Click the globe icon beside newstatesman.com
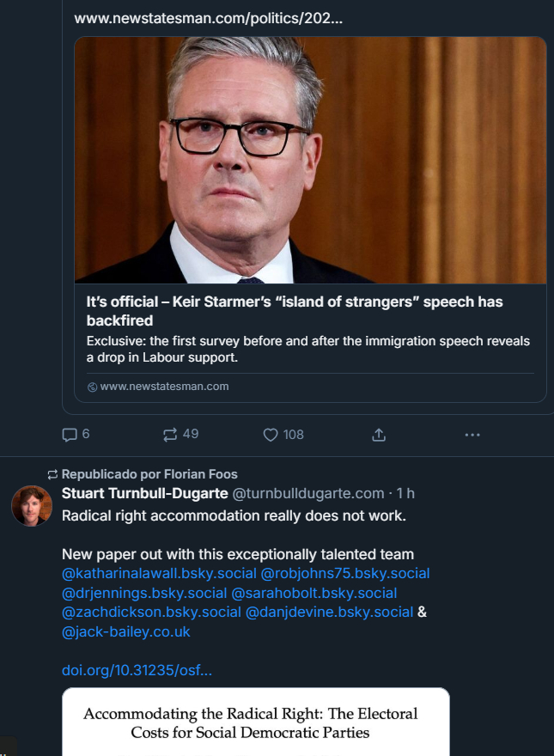Image resolution: width=554 pixels, height=756 pixels. 93,387
